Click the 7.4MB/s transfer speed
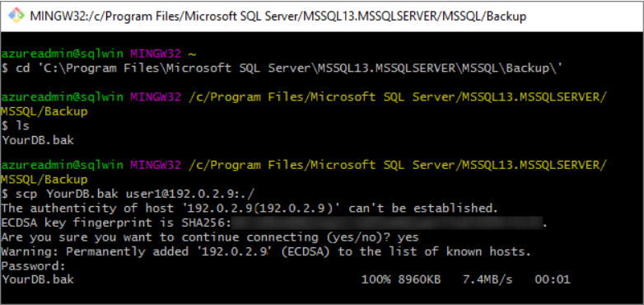 [x=488, y=280]
